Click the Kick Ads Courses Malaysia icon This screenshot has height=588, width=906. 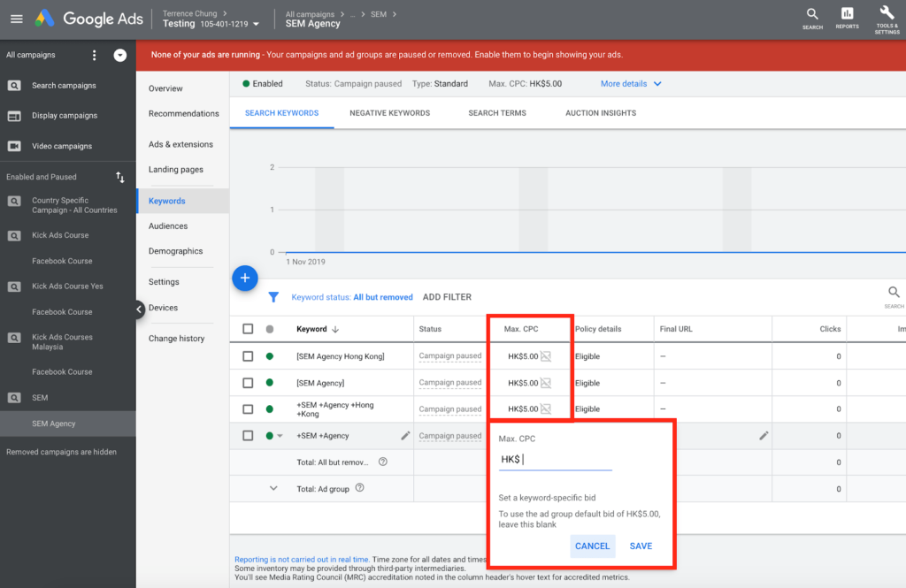coord(14,337)
